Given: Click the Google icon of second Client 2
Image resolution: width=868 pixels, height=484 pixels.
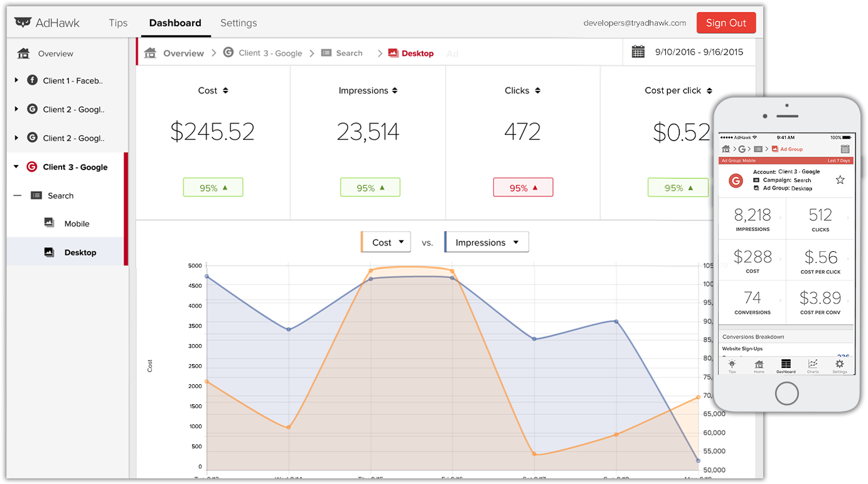Looking at the screenshot, I should coord(32,138).
